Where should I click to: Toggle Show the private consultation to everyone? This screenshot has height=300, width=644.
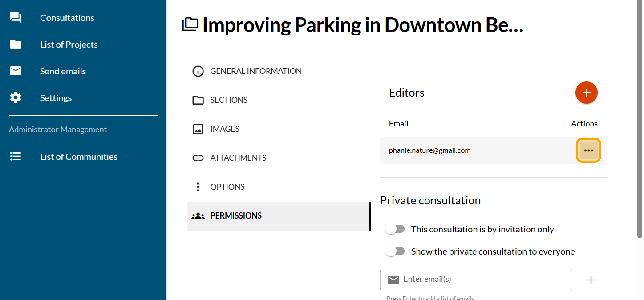pyautogui.click(x=395, y=251)
